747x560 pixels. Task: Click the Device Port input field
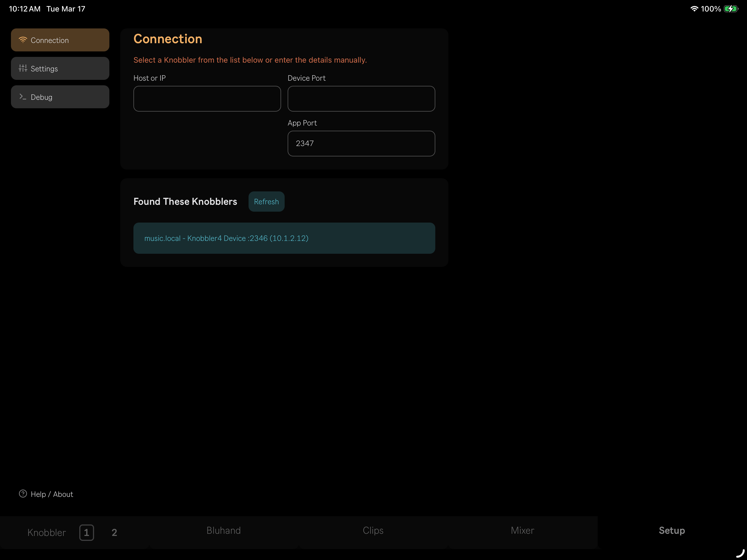361,99
